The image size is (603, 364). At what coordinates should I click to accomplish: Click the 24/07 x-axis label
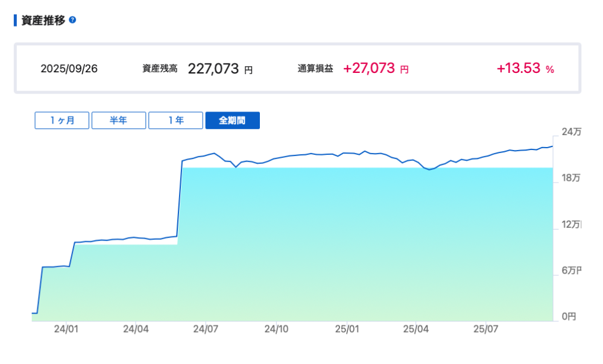205,330
